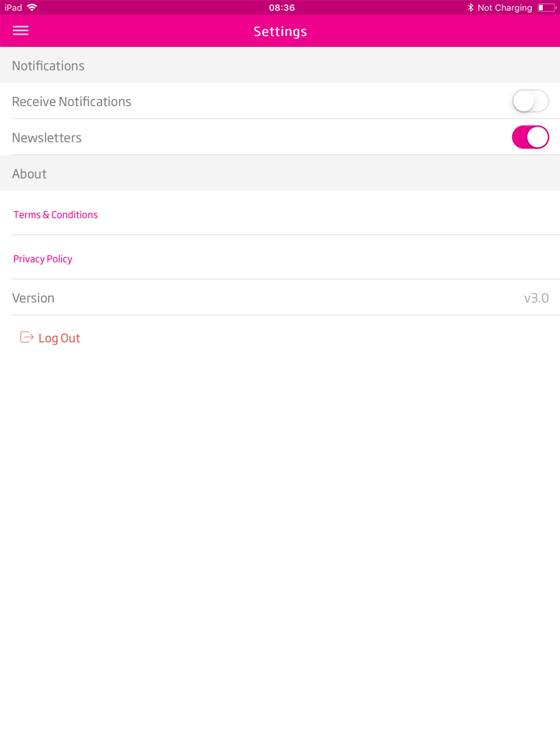Turn off the Newsletters switch
Image resolution: width=560 pixels, height=747 pixels.
530,137
